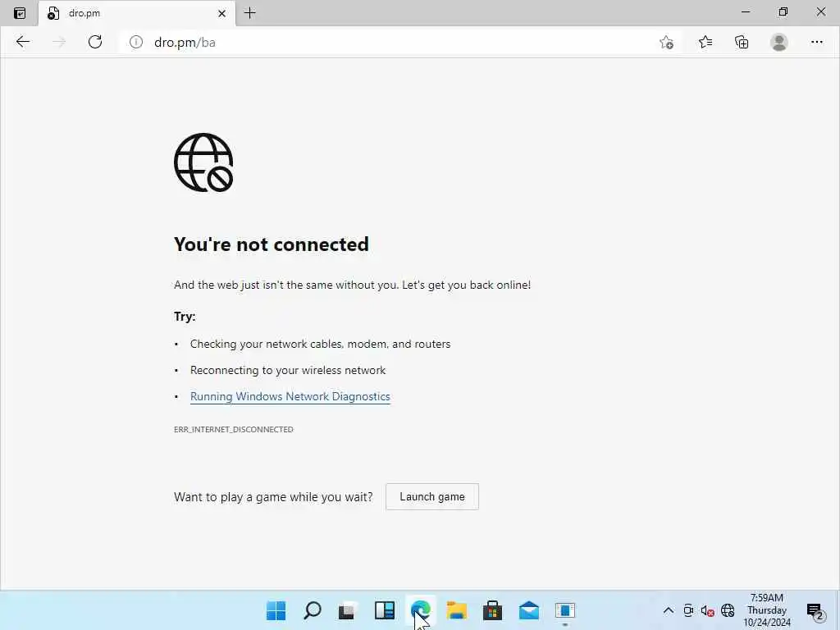Toggle the muted speaker volume icon
The height and width of the screenshot is (630, 840).
click(x=708, y=610)
